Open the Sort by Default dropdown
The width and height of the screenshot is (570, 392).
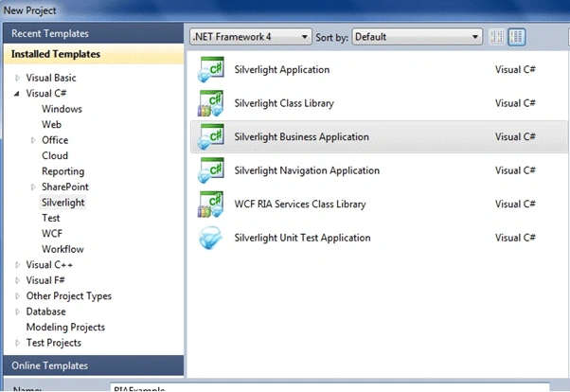coord(418,37)
